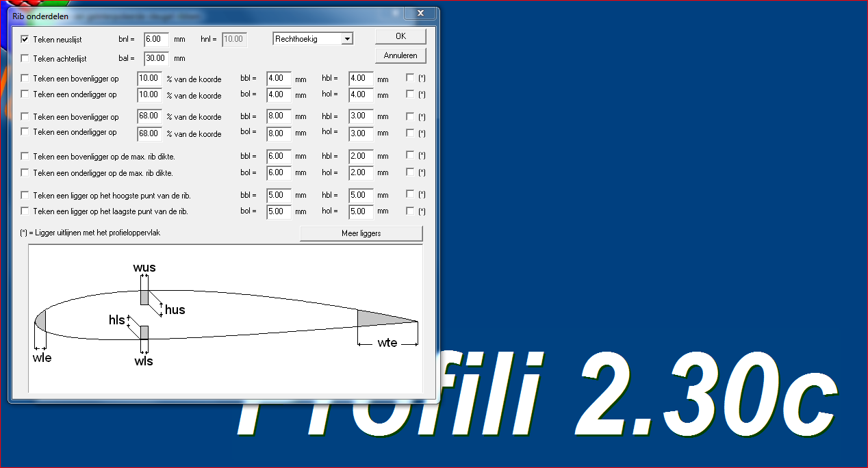Screen dimensions: 868x468
Task: Select the 68.00 % koorde field for bovenligger
Action: pos(149,116)
